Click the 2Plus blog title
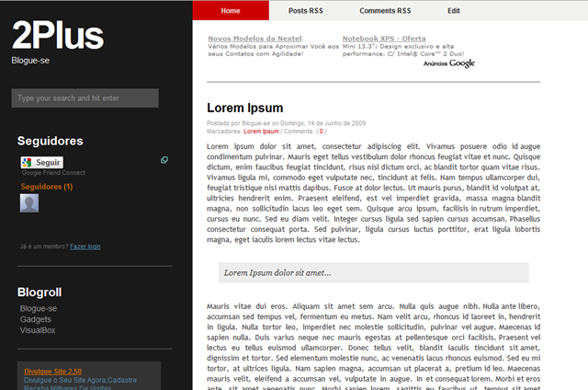Viewport: 588px width, 390px height. [58, 35]
